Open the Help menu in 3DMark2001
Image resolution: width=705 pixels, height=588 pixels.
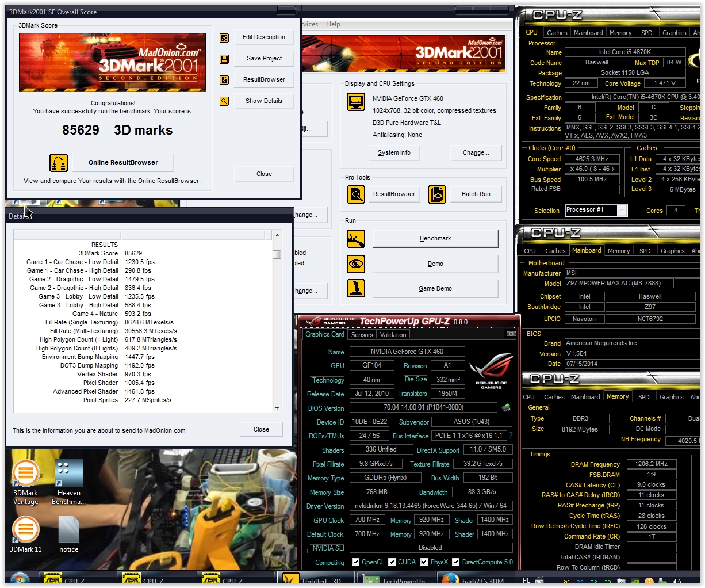(x=333, y=24)
